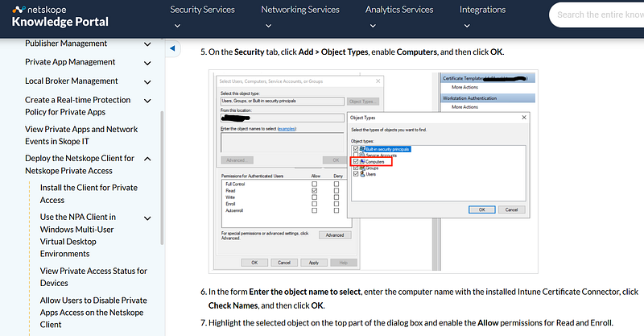The width and height of the screenshot is (644, 336).
Task: Expand the Real-time Protection Policy chevron
Action: click(147, 101)
